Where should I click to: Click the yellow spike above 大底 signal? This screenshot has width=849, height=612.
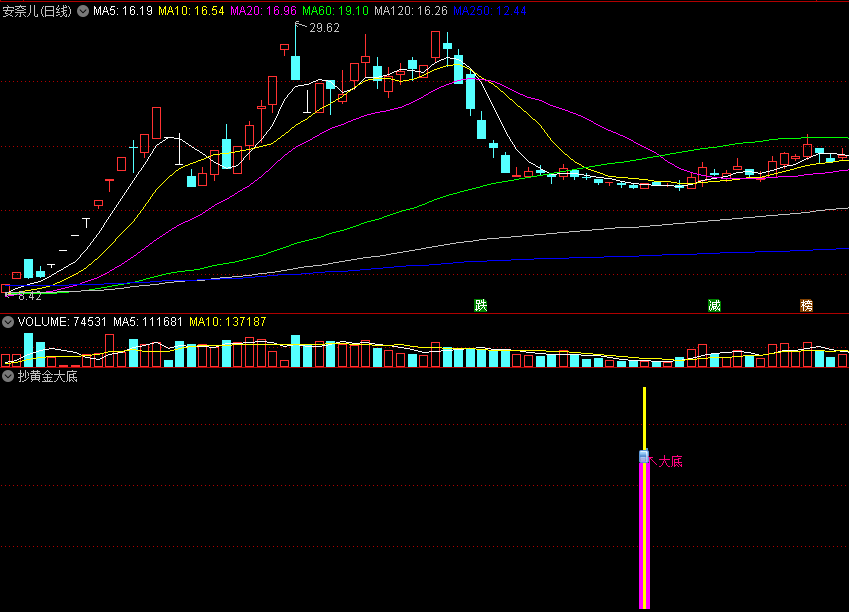pos(644,418)
